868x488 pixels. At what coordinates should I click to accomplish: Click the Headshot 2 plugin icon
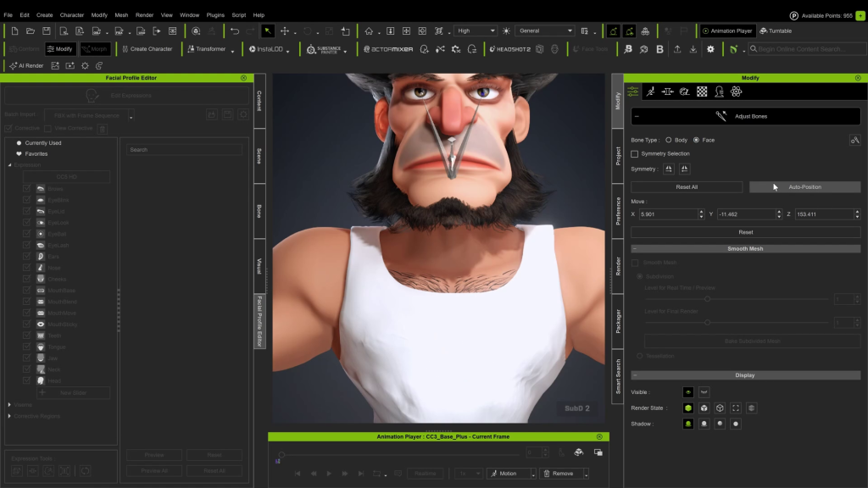(x=509, y=49)
